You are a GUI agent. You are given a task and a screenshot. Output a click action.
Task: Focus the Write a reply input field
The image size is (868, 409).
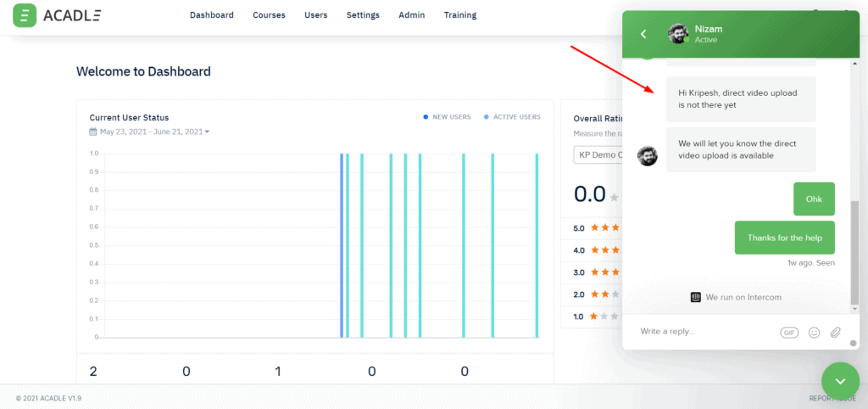tap(704, 332)
